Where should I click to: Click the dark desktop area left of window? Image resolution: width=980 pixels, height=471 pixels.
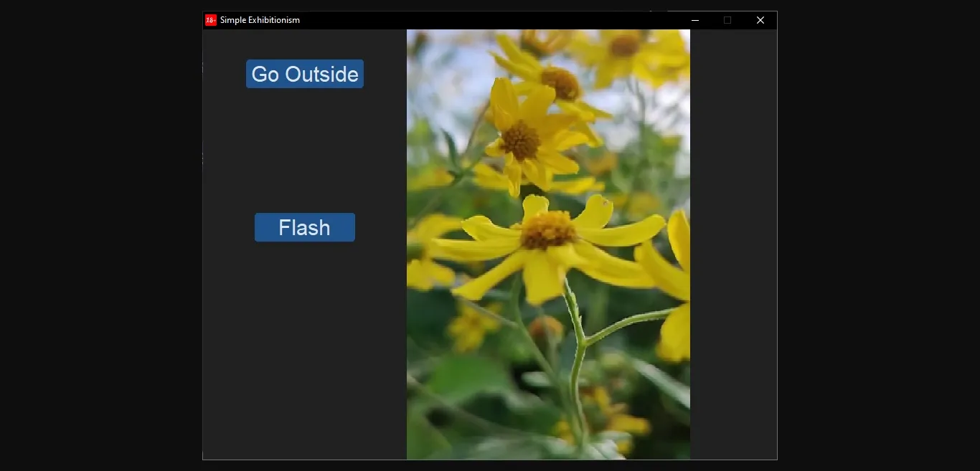pyautogui.click(x=100, y=237)
